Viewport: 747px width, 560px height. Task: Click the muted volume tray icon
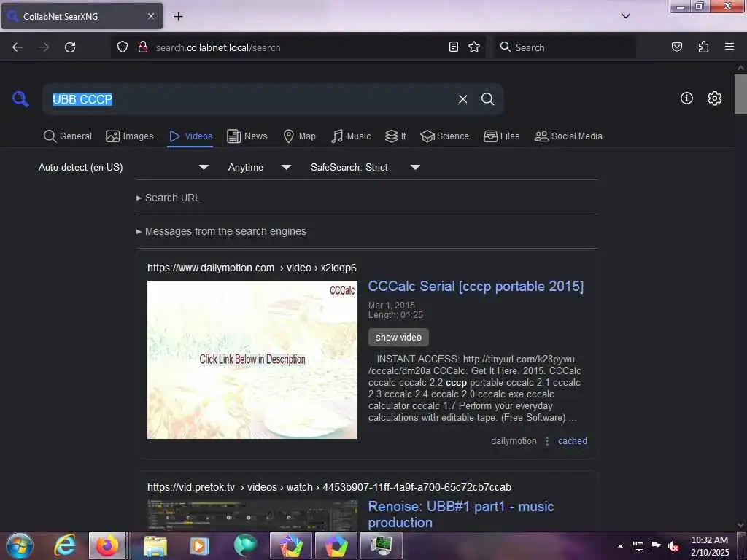[x=673, y=546]
